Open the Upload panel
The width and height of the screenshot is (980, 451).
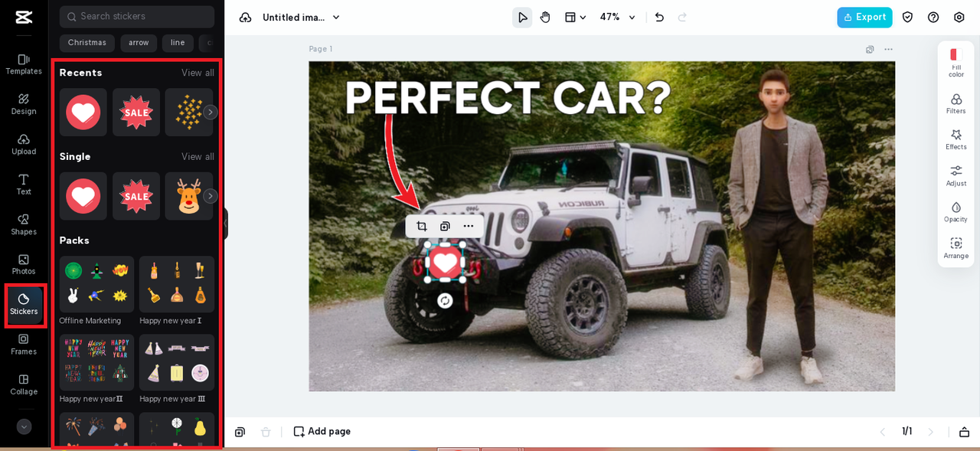pos(24,144)
